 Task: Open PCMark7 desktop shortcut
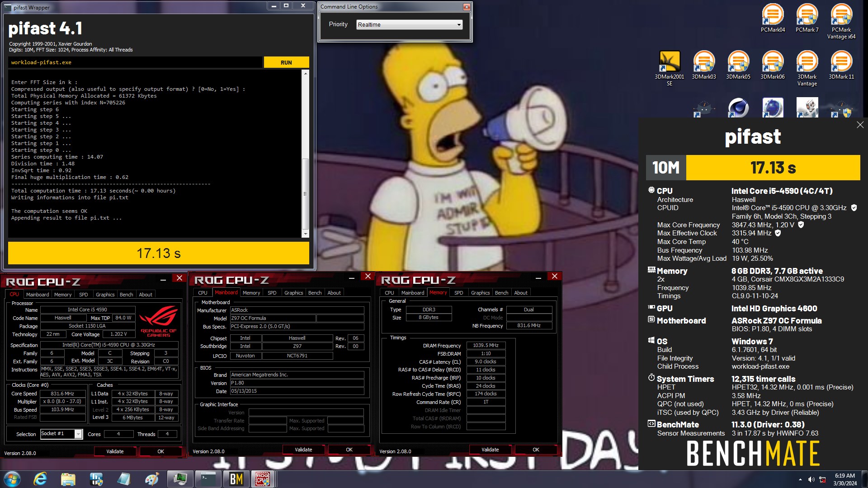[x=807, y=18]
